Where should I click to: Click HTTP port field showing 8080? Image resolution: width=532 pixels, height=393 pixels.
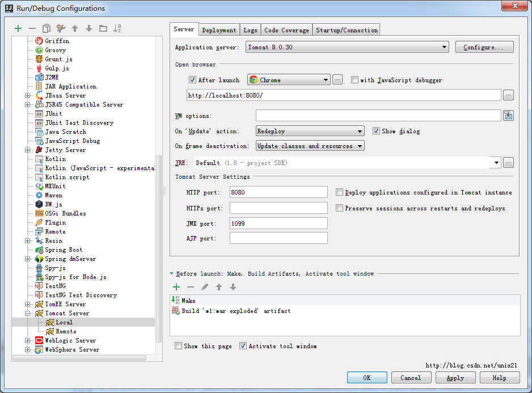click(278, 192)
